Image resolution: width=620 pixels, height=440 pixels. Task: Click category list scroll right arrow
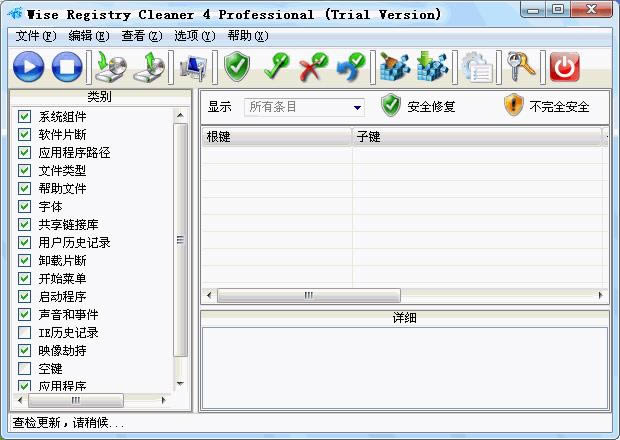163,400
